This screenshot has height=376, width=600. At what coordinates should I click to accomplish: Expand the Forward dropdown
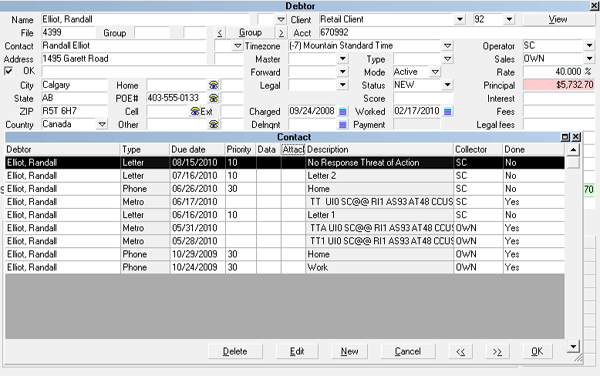point(343,72)
